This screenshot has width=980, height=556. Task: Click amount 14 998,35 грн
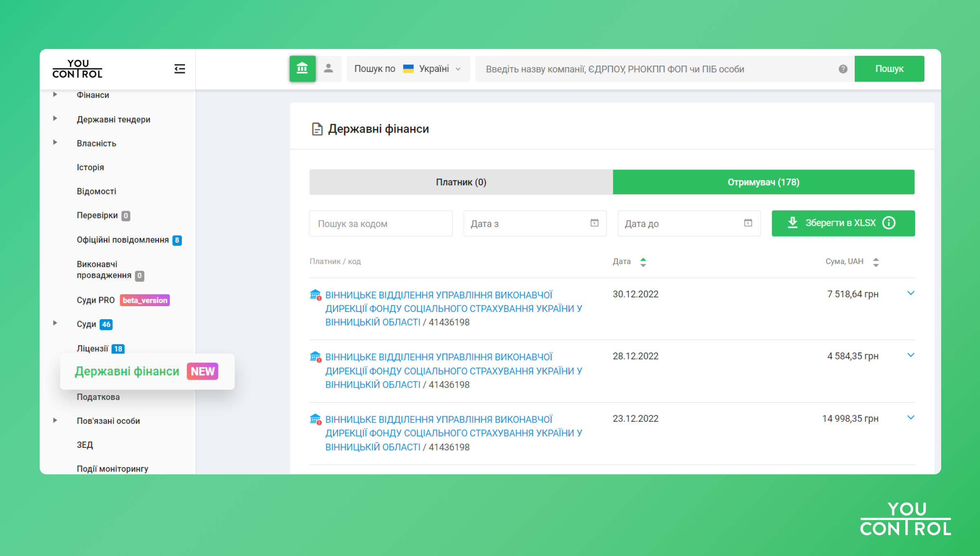click(850, 419)
